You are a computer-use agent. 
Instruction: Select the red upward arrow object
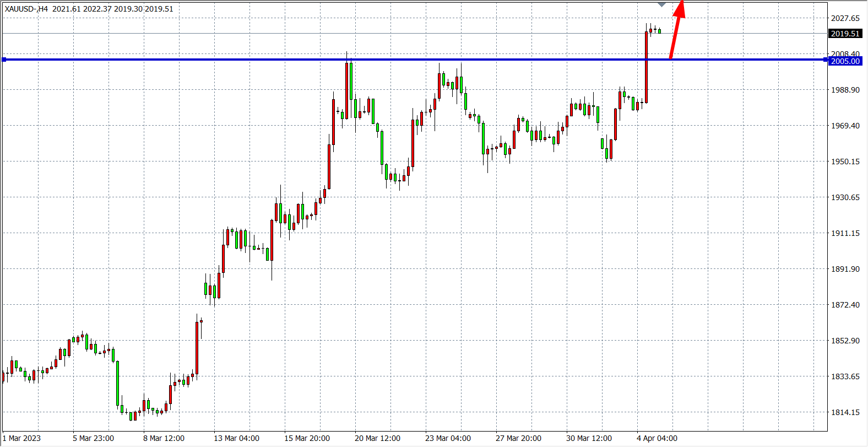pos(676,32)
